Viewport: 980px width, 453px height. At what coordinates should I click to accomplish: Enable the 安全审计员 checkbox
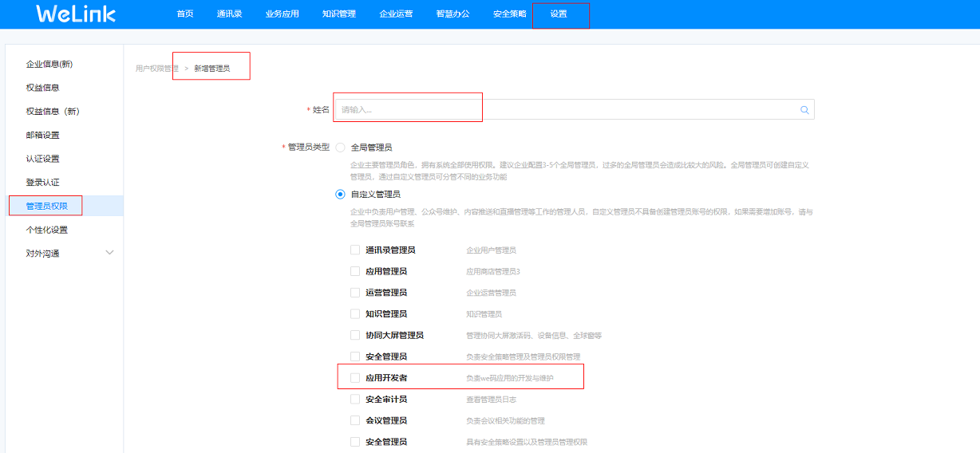355,399
